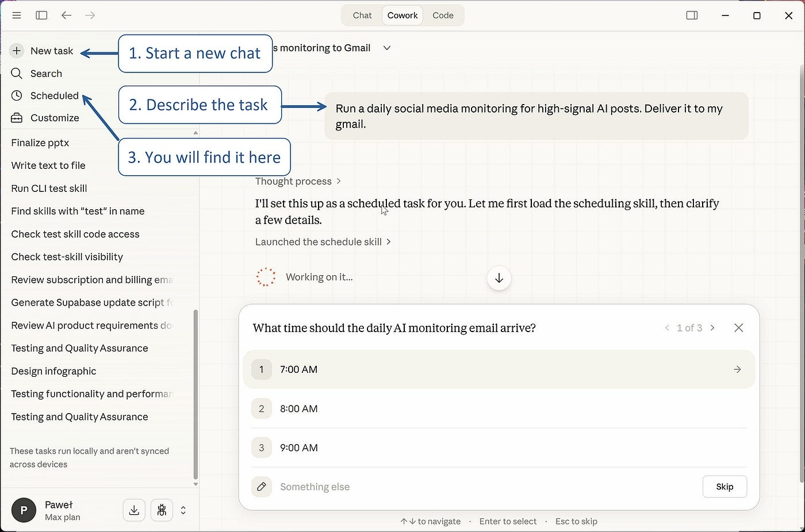This screenshot has width=805, height=532.
Task: Open the Scheduled tasks section
Action: tap(54, 96)
